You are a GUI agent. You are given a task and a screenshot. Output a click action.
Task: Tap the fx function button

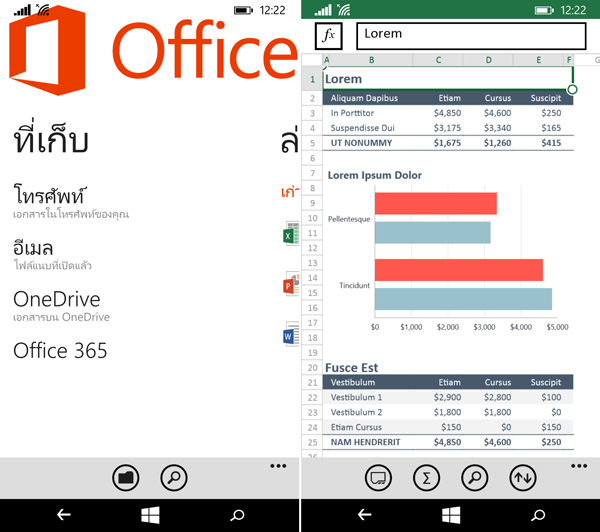[329, 35]
